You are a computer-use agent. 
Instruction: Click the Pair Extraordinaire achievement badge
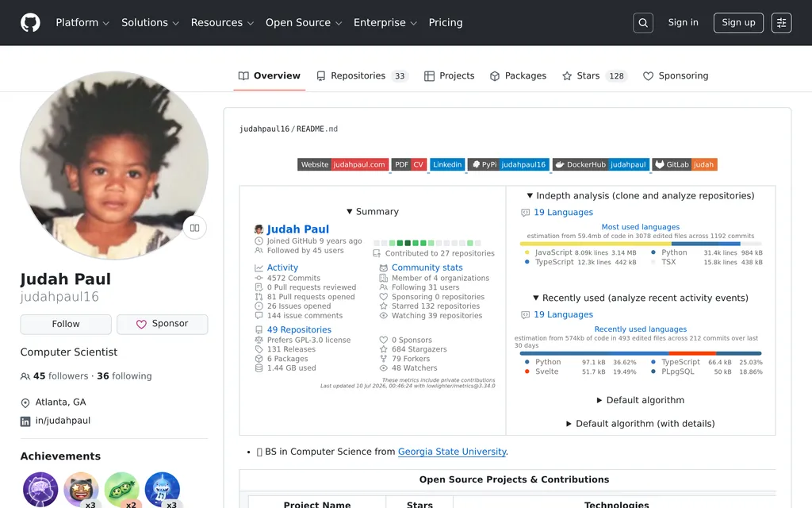click(x=121, y=489)
